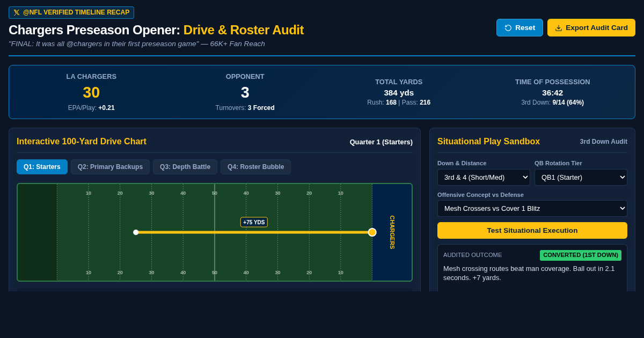Viewport: 644px width, 338px height.
Task: Select the Q3: Depth Battle tab
Action: [x=185, y=167]
